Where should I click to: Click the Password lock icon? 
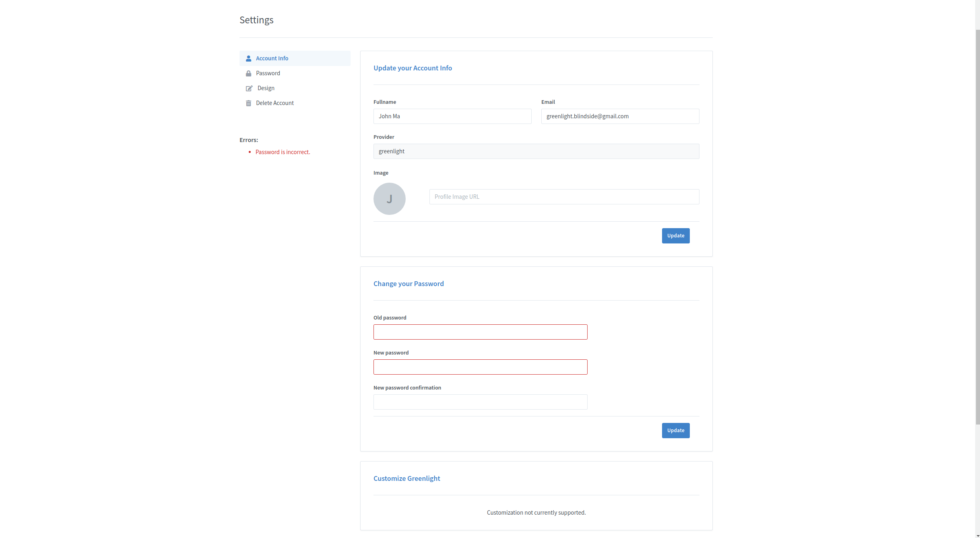[248, 73]
